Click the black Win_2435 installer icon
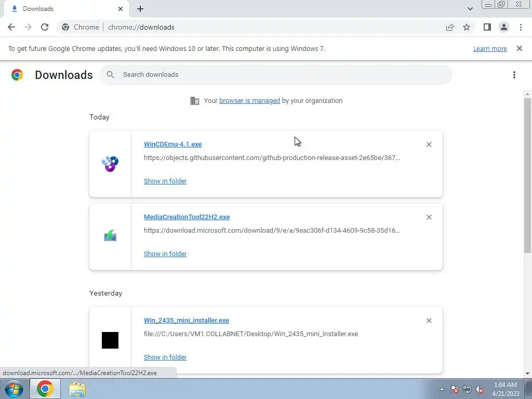Image resolution: width=532 pixels, height=399 pixels. [x=110, y=340]
